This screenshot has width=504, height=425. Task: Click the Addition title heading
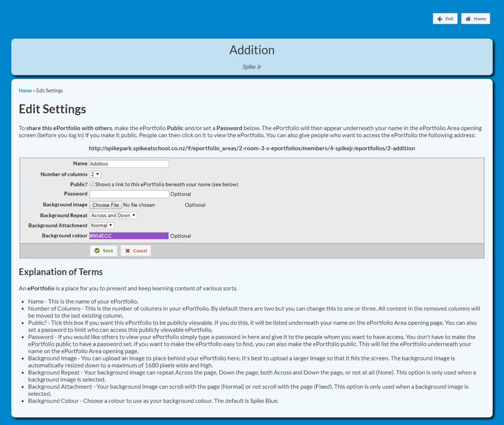point(252,50)
